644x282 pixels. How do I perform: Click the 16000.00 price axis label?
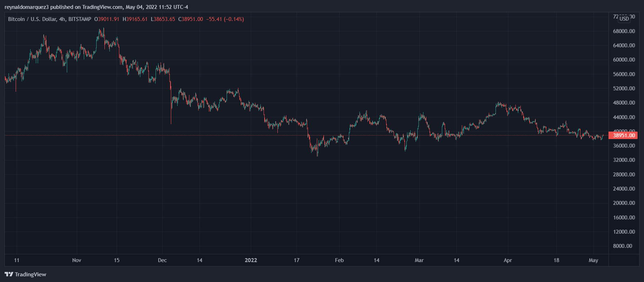[x=624, y=218]
